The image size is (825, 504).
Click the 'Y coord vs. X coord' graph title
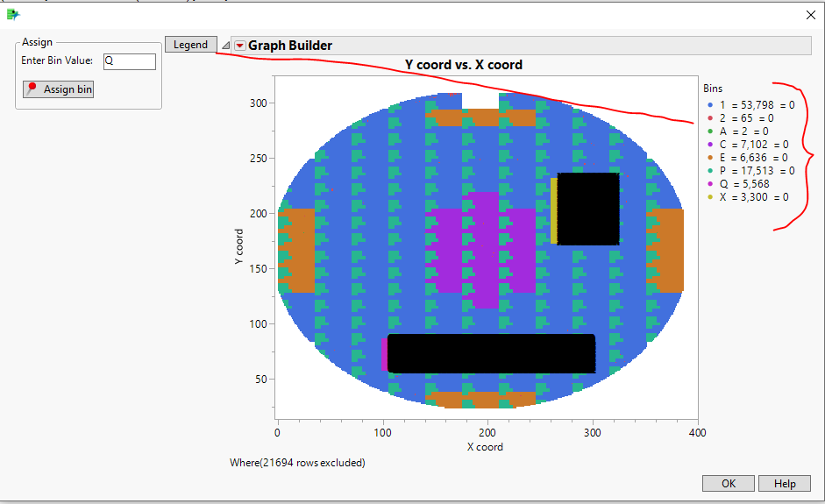click(x=464, y=65)
